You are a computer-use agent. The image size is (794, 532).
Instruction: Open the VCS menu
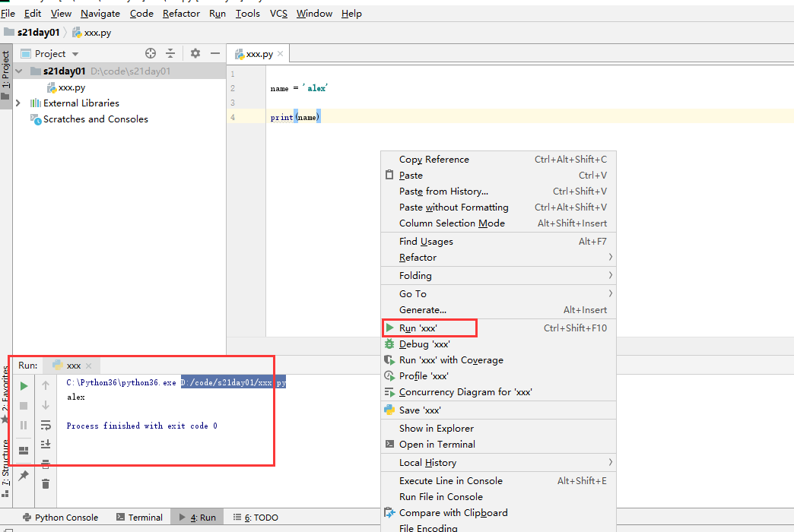point(278,13)
